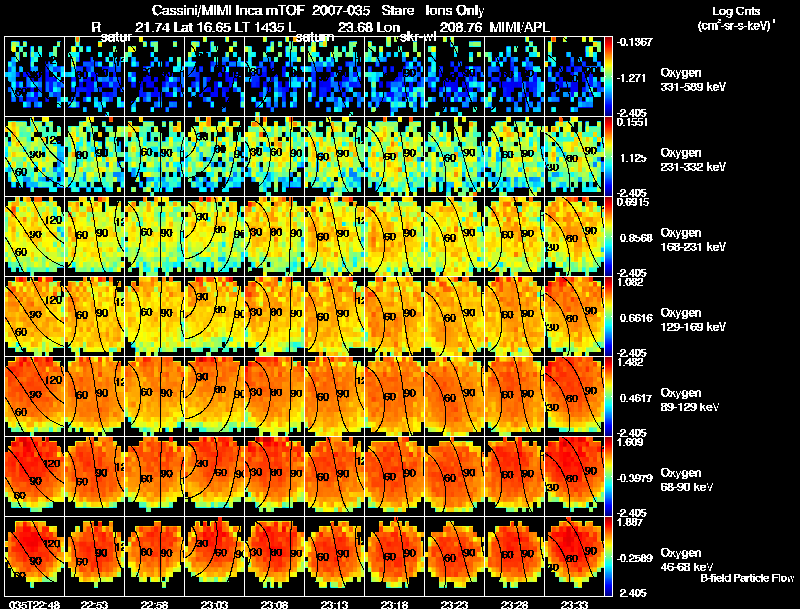Viewport: 800px width, 609px height.
Task: Click the color bar for Oxygen 46-68 keV
Action: click(609, 556)
